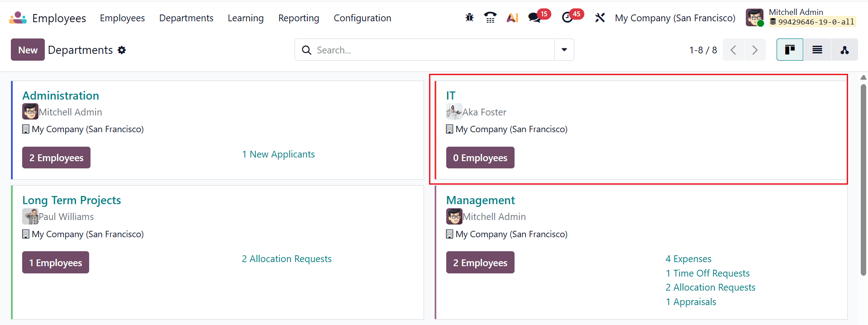868x325 pixels.
Task: Click the AI assistant icon
Action: click(x=512, y=18)
